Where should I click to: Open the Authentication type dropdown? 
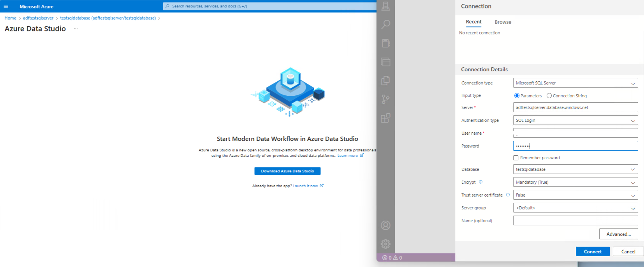pos(575,120)
